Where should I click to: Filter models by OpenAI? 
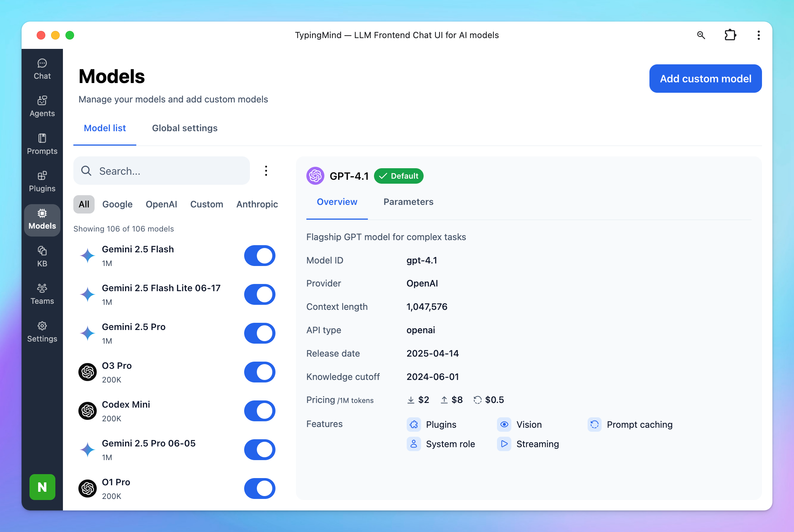[x=161, y=204]
